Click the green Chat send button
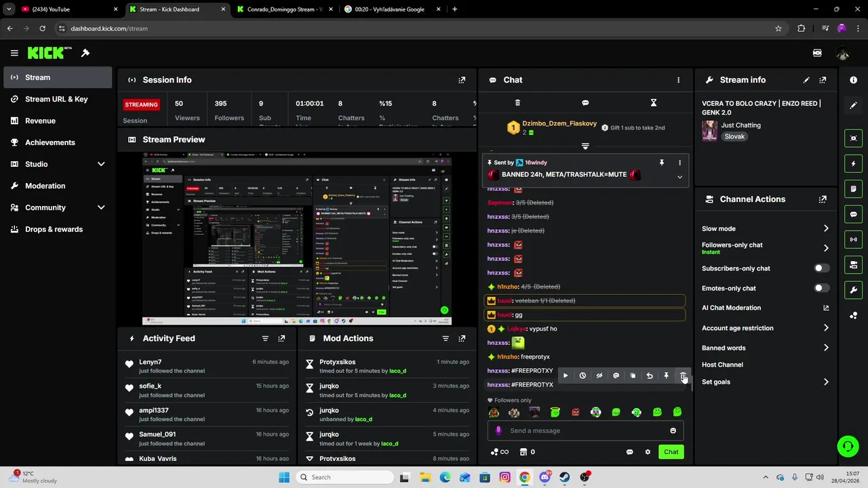The width and height of the screenshot is (868, 488). [x=671, y=452]
